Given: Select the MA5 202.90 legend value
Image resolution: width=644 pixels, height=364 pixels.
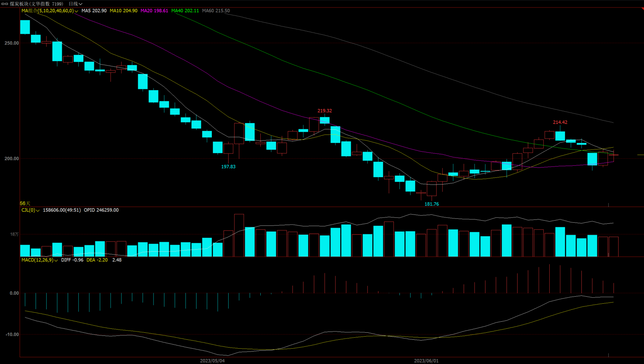Looking at the screenshot, I should click(94, 11).
